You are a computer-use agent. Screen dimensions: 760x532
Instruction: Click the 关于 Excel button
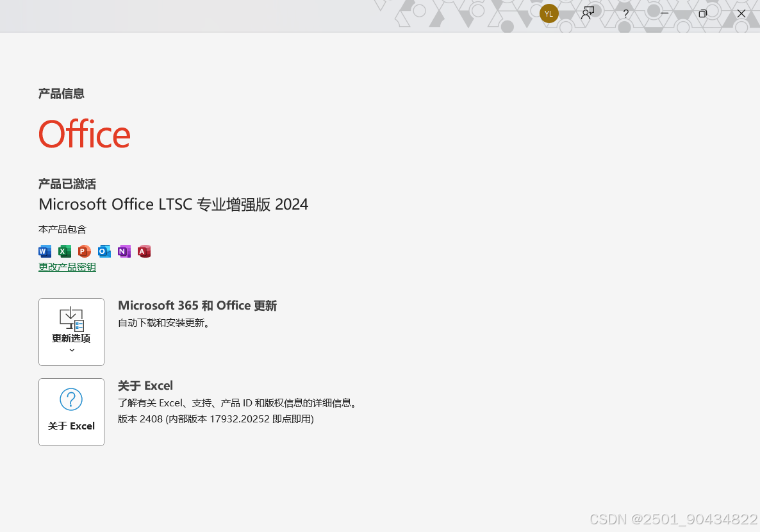coord(71,411)
